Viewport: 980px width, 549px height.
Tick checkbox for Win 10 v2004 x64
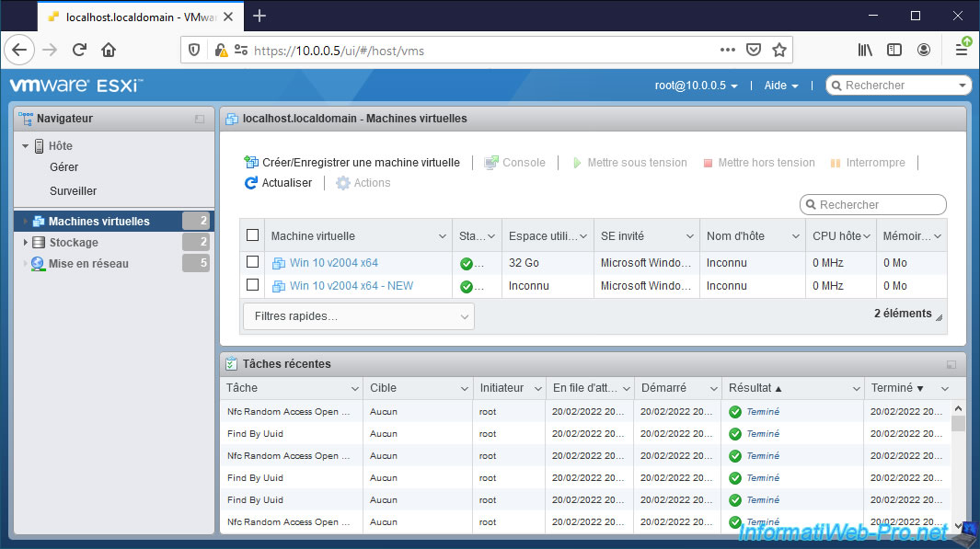coord(252,262)
